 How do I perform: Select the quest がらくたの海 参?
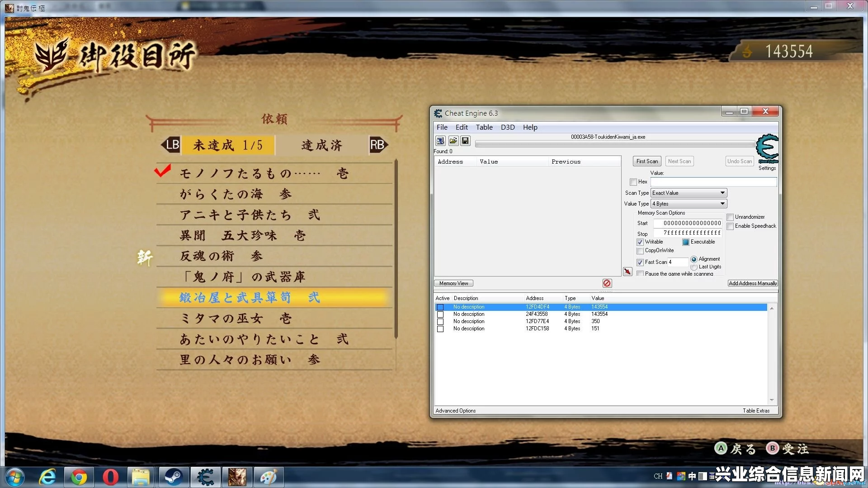274,194
